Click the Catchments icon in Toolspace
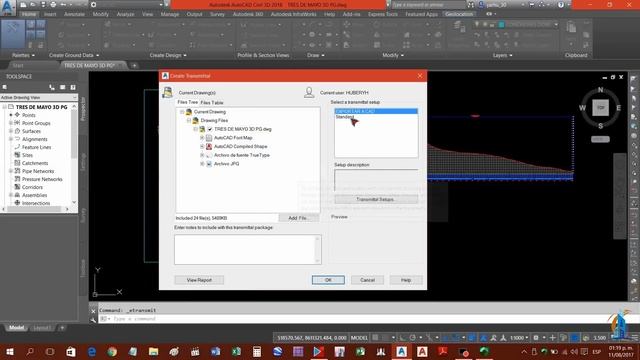The image size is (640, 360). [17, 163]
